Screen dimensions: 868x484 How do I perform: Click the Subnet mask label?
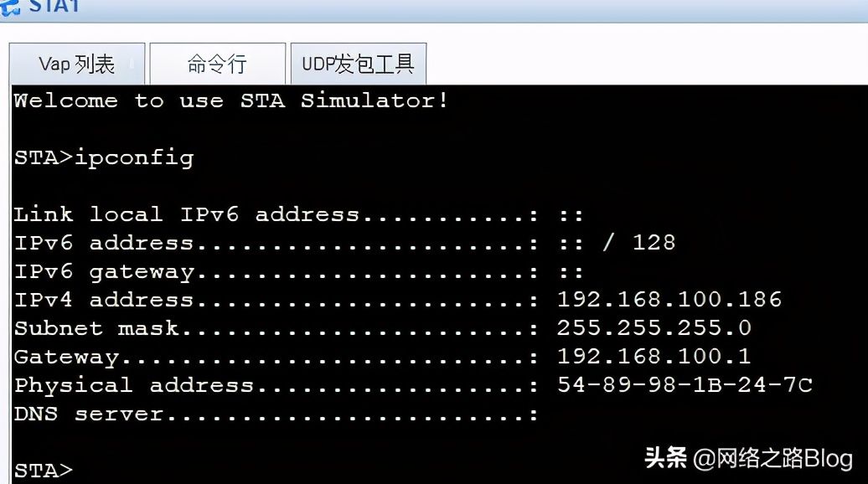tap(96, 328)
